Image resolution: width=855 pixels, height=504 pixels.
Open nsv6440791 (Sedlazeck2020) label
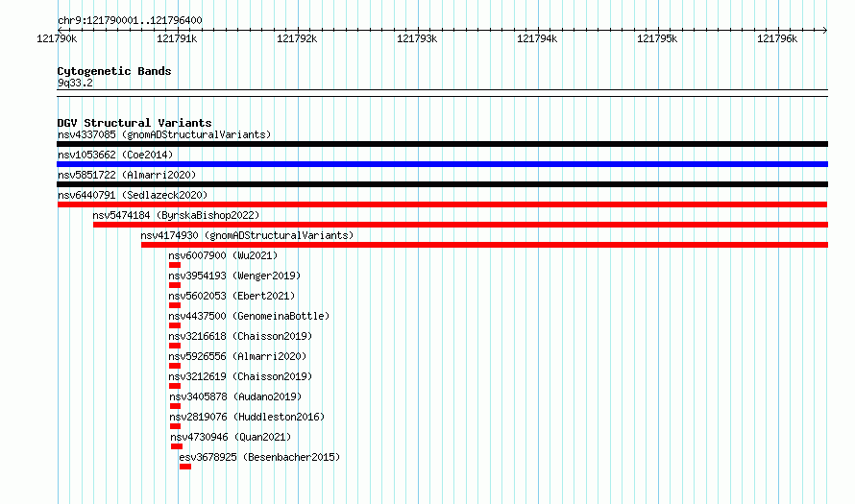pos(133,195)
